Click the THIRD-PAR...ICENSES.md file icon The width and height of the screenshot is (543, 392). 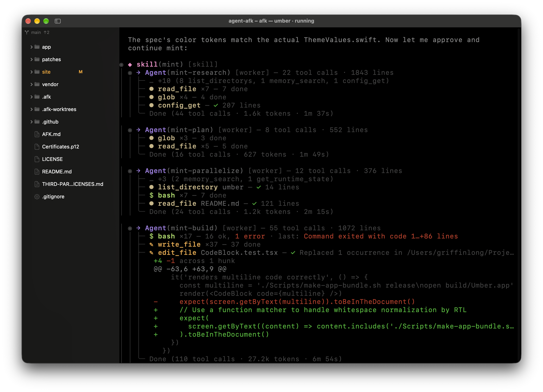(x=37, y=184)
